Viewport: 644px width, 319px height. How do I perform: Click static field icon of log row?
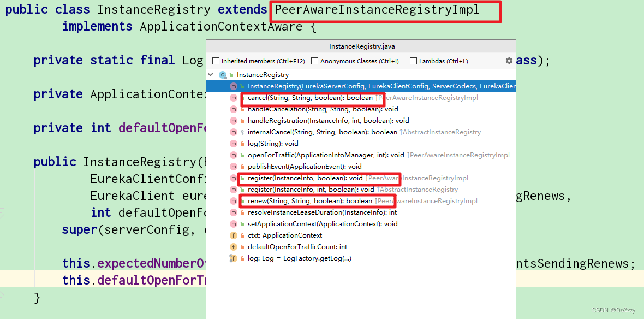(x=233, y=258)
